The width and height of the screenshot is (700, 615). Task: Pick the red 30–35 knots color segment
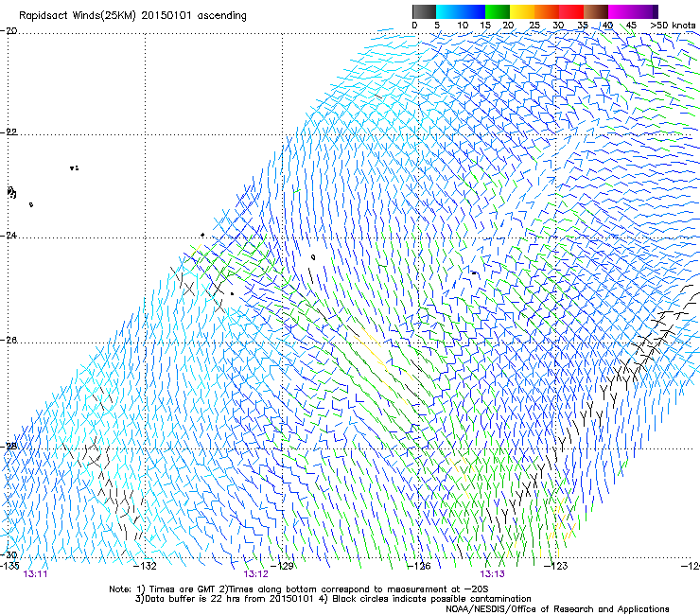coord(571,11)
